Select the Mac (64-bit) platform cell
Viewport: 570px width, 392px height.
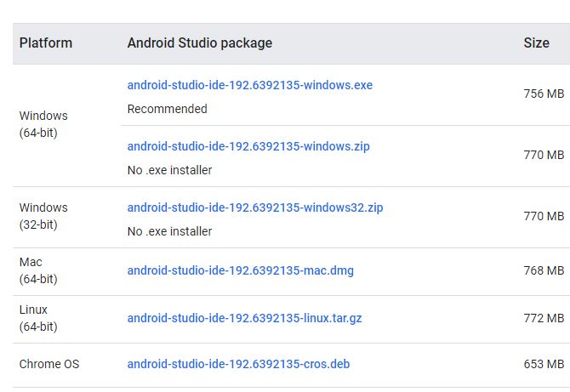(x=38, y=270)
